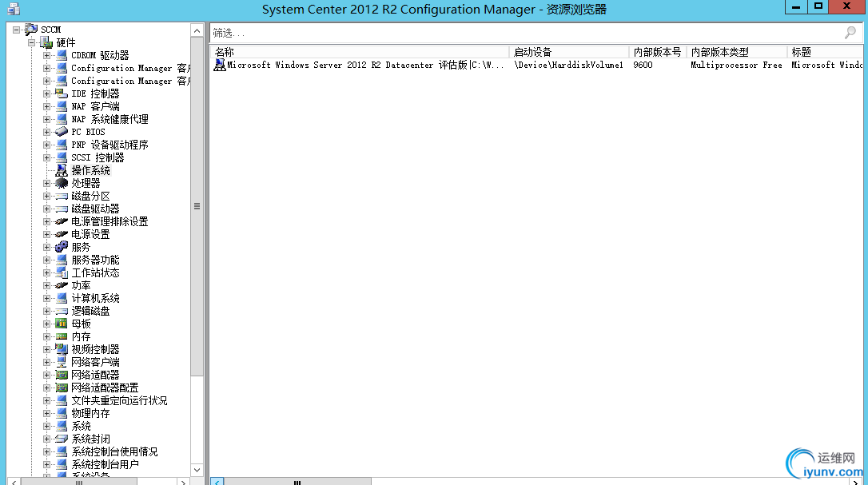Click the 筛选 filter input field
The height and width of the screenshot is (485, 868).
(526, 34)
